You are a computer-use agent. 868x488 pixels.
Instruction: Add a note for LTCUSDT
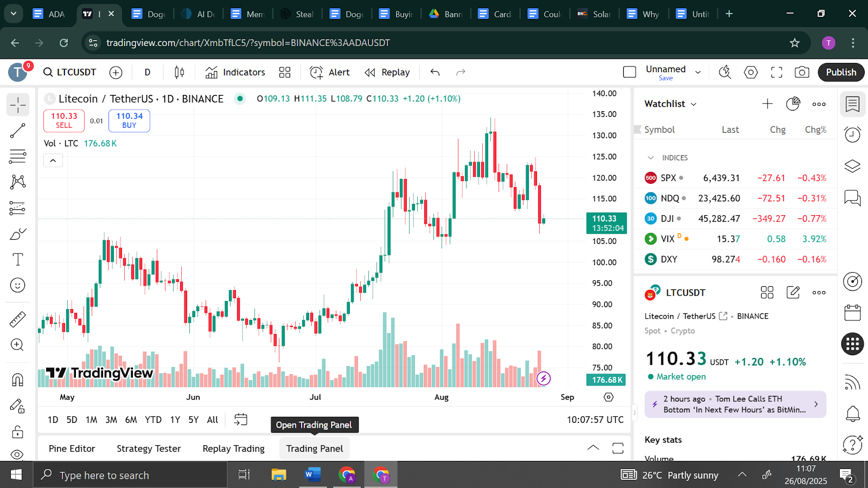(793, 293)
